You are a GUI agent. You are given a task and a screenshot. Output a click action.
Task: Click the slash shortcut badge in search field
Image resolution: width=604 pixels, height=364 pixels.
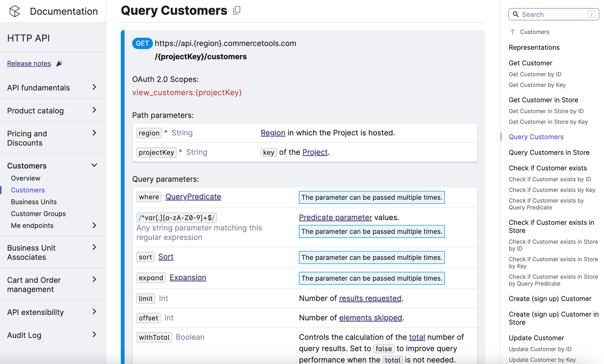(x=592, y=14)
